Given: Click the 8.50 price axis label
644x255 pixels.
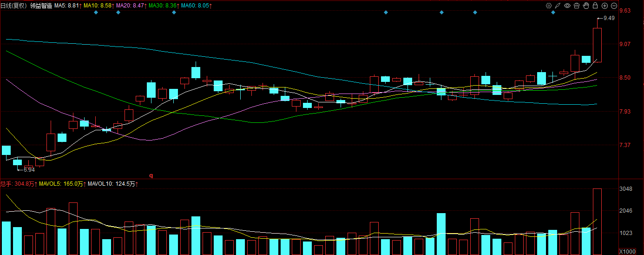Looking at the screenshot, I should (x=624, y=78).
